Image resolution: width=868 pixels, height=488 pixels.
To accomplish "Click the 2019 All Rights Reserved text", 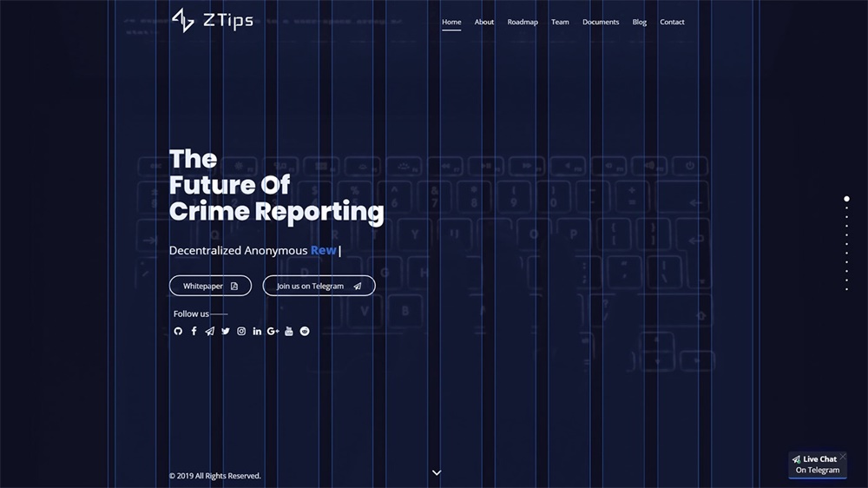I will 214,476.
